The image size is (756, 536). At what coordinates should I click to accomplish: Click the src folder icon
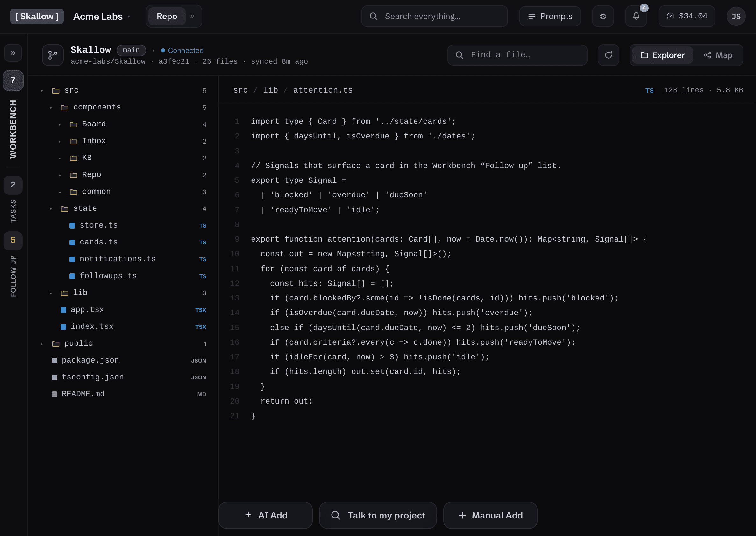pos(56,91)
